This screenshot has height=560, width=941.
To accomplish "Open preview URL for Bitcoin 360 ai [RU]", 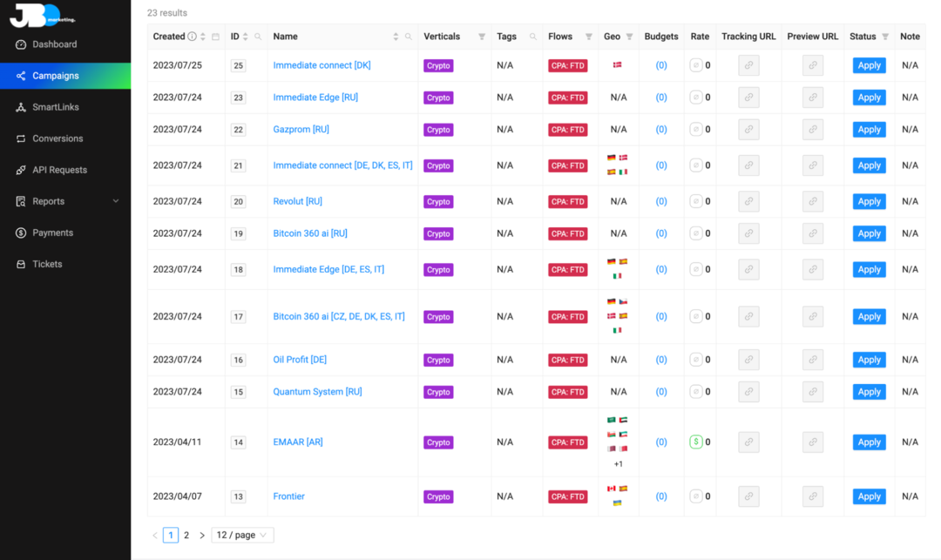I will 813,233.
